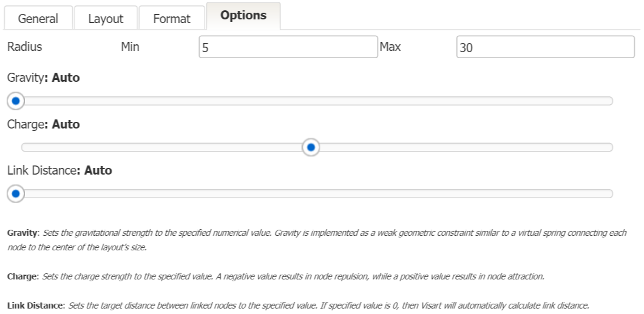Viewport: 644px width, 314px height.
Task: Click the bold Gravity help description
Action: tap(22, 233)
